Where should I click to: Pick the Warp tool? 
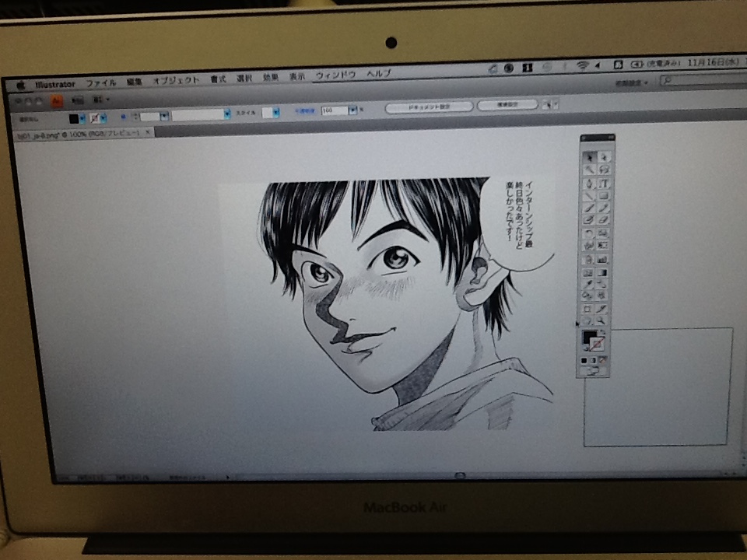click(588, 245)
